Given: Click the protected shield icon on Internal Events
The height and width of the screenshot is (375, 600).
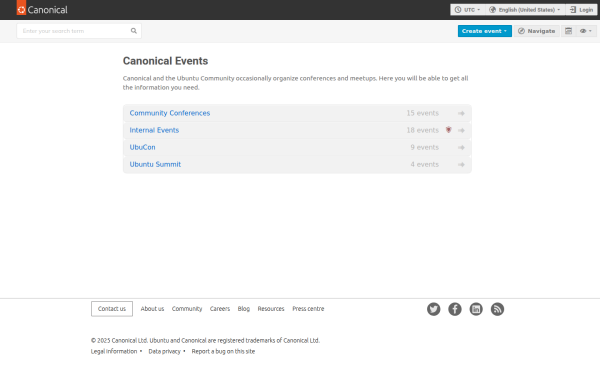Looking at the screenshot, I should click(x=448, y=130).
